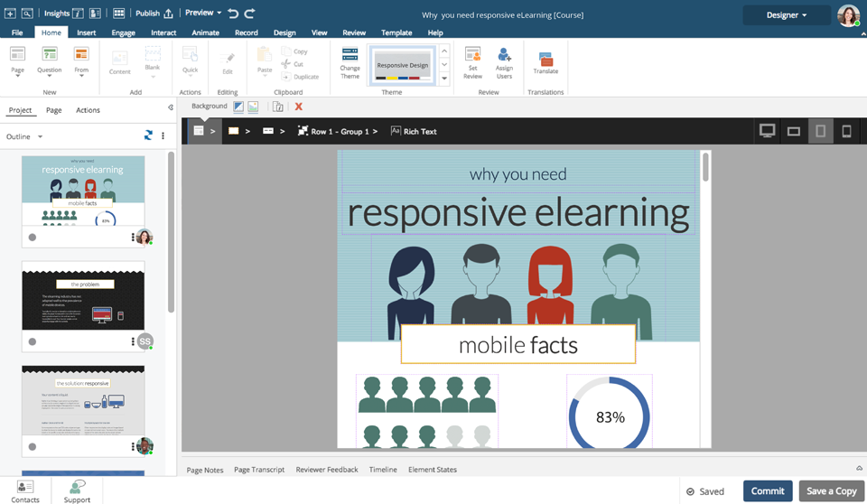Viewport: 867px width, 504px height.
Task: Expand the Outline dropdown in sidebar
Action: point(24,136)
